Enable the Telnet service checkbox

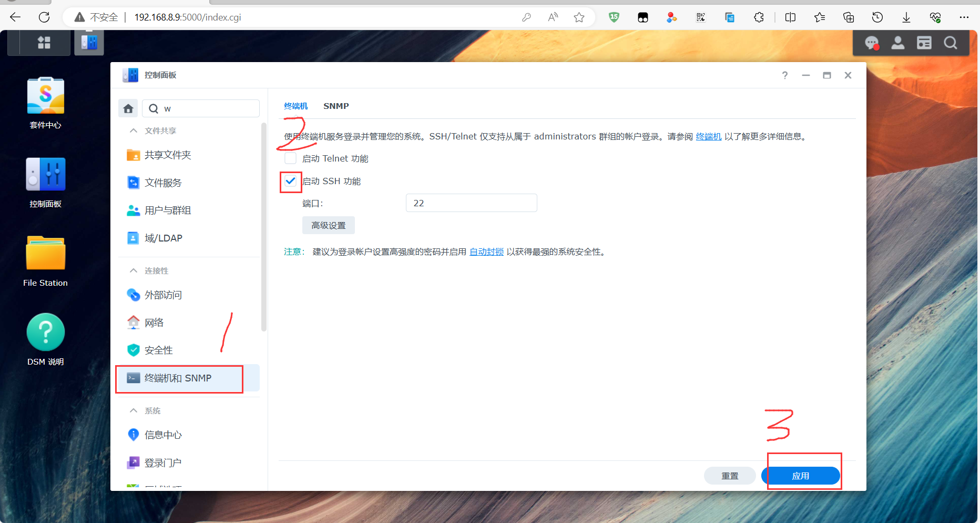[291, 158]
